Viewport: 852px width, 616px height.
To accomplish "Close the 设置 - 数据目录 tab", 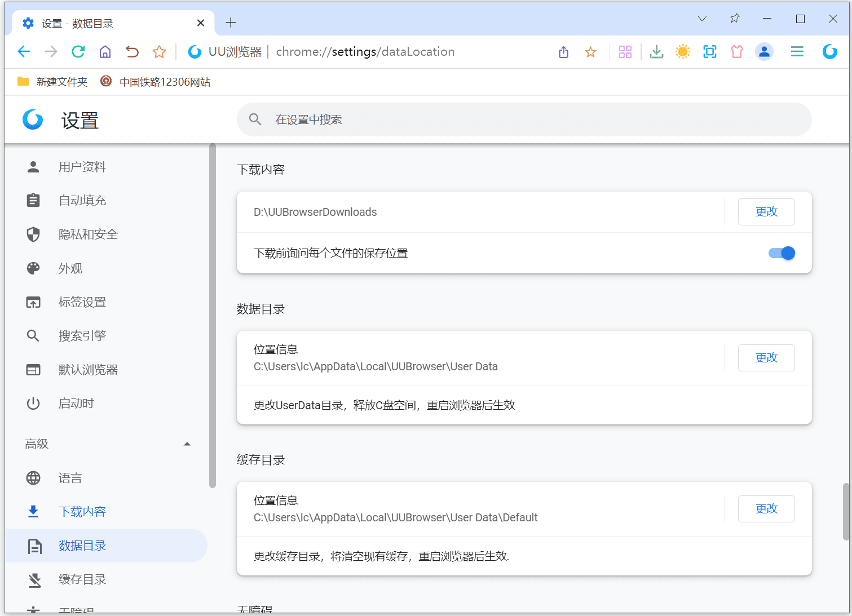I will (x=201, y=23).
